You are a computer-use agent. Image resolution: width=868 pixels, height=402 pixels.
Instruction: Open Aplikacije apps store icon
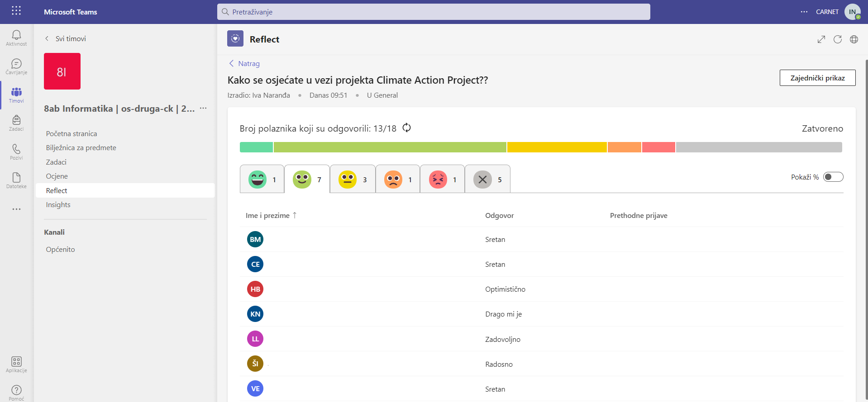pos(16,364)
